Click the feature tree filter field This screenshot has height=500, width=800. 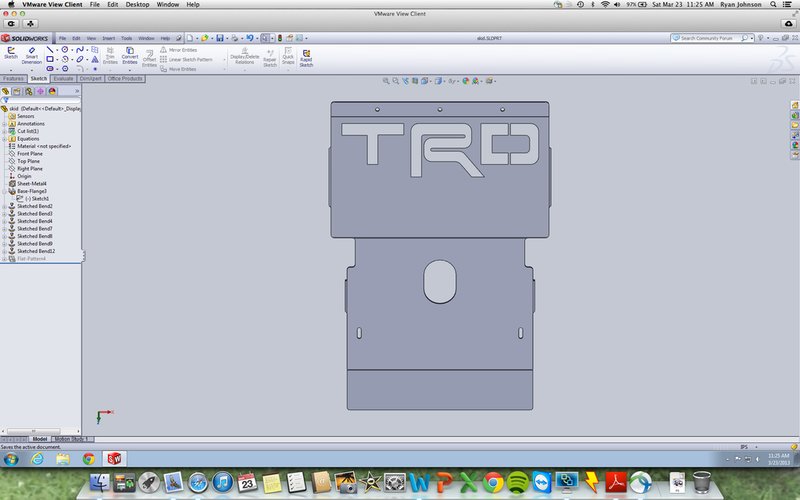tap(41, 101)
